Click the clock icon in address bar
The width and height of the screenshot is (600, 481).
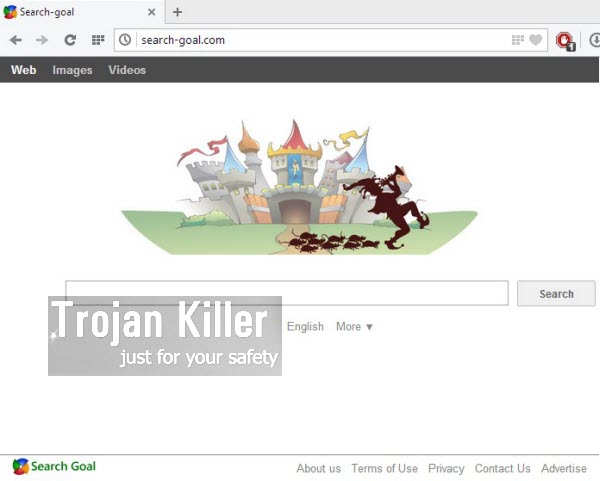125,40
